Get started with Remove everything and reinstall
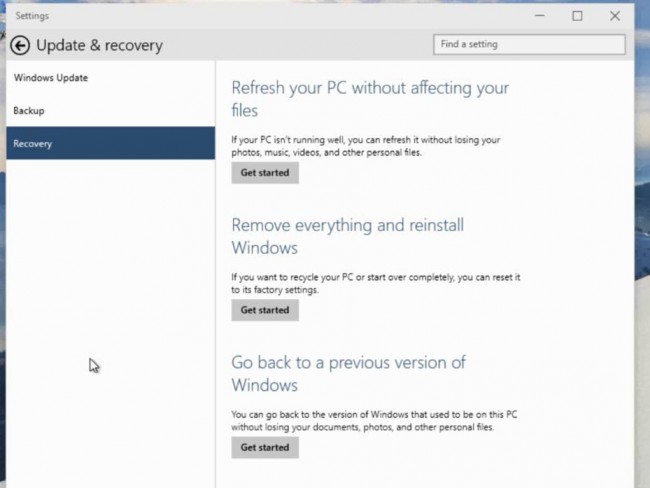The height and width of the screenshot is (488, 650). [265, 310]
